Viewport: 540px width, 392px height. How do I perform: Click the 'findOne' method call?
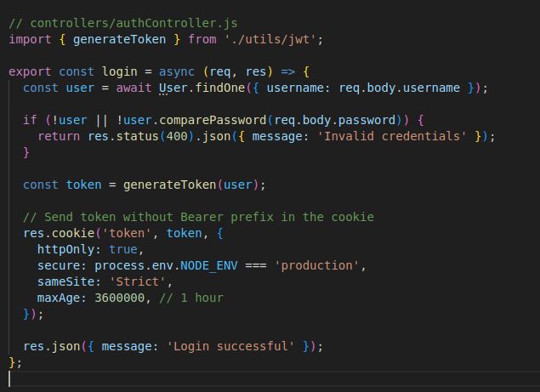pos(220,88)
